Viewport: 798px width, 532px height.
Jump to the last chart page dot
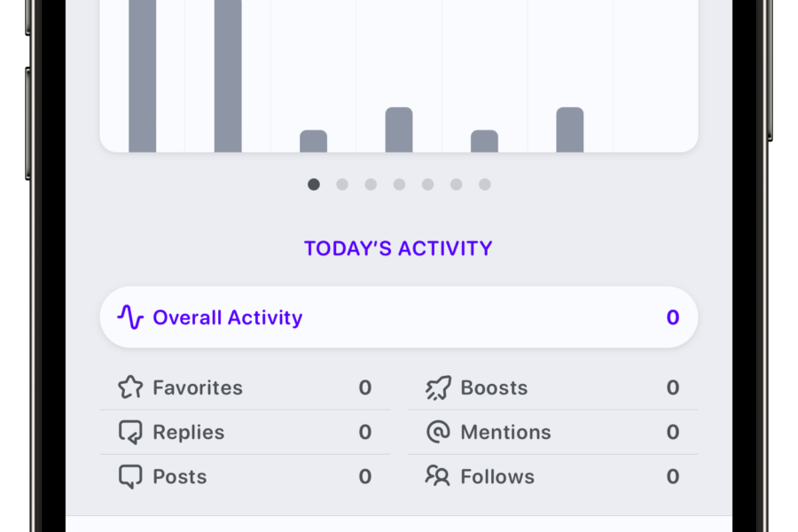tap(484, 184)
